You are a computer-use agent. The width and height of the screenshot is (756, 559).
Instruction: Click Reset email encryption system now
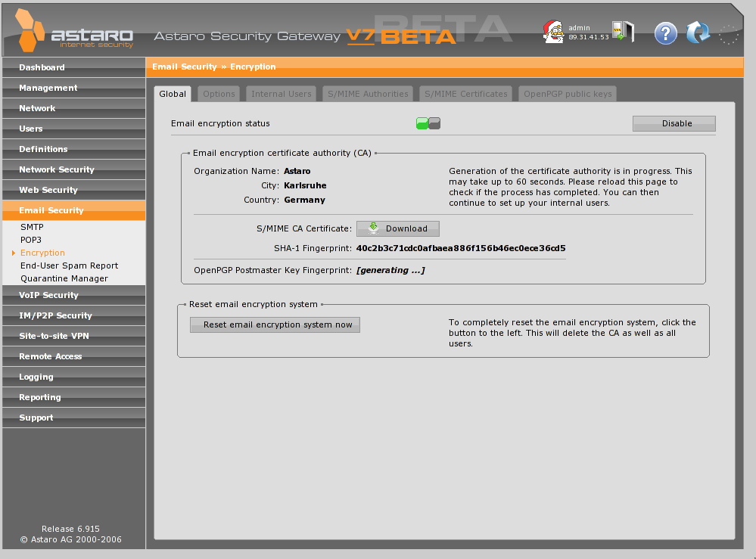(x=275, y=325)
